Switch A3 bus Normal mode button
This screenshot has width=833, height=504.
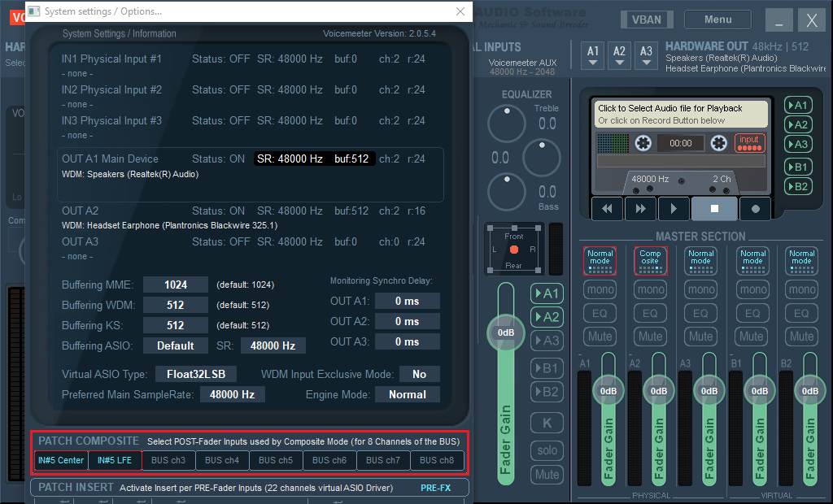tap(700, 261)
